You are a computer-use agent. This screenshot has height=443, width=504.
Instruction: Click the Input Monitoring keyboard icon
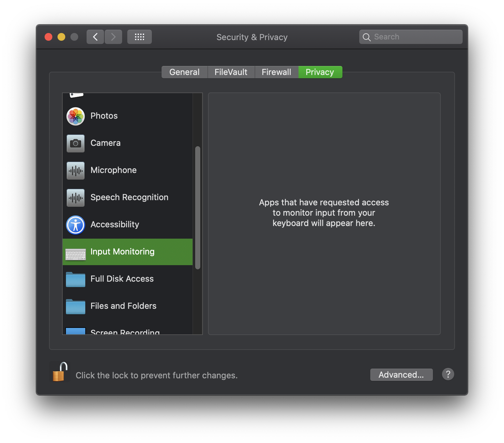[x=76, y=254]
